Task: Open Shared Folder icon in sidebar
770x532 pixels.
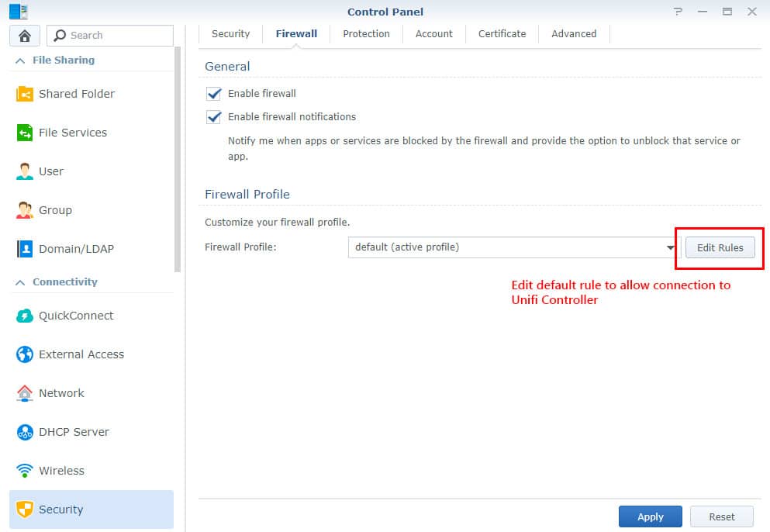Action: [x=25, y=94]
